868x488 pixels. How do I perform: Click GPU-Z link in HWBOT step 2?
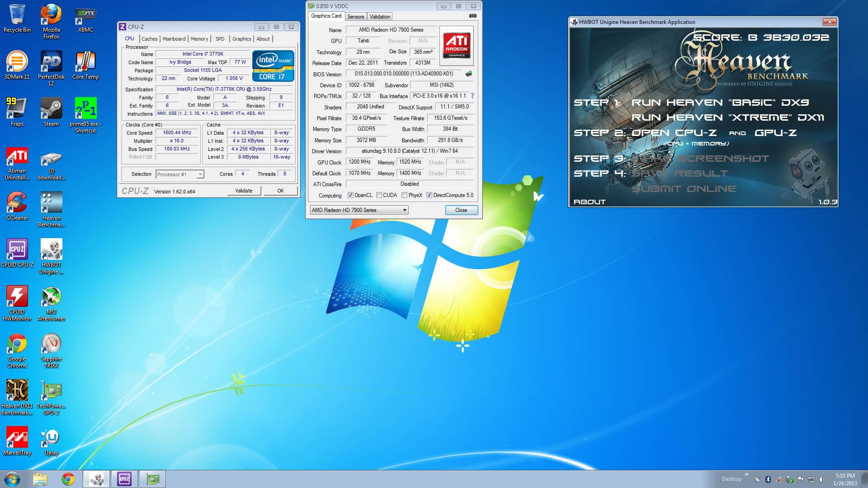776,133
